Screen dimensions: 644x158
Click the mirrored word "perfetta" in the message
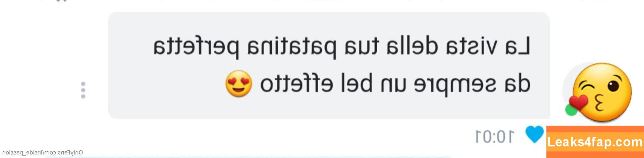coord(197,47)
